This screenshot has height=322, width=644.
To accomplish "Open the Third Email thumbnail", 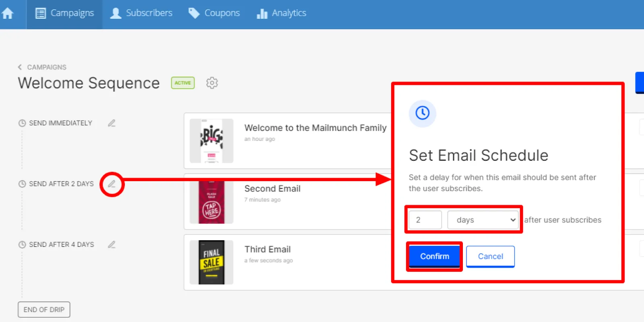I will click(211, 262).
